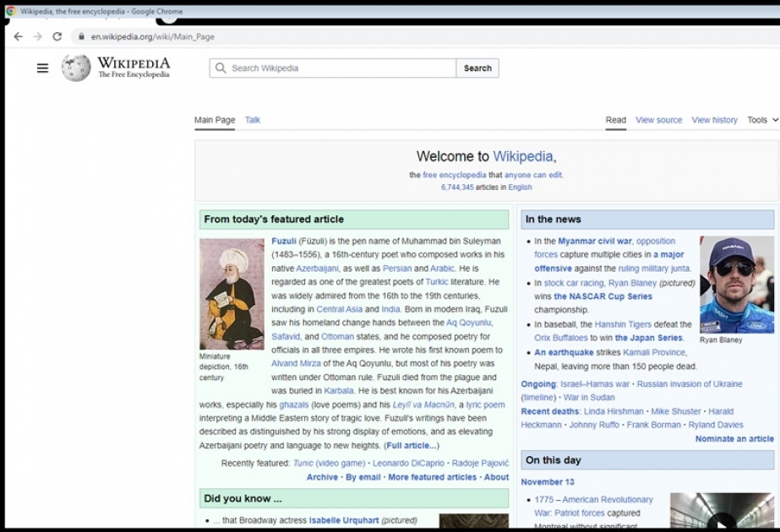Screen dimensions: 780x532
Task: Open the Leonardo DiCaprio link
Action: 408,464
